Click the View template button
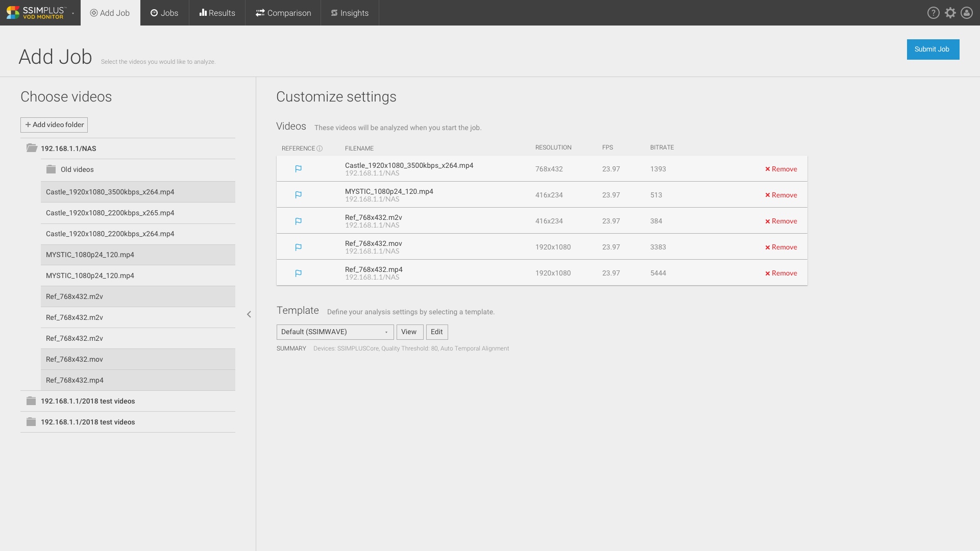980x551 pixels. [x=409, y=332]
